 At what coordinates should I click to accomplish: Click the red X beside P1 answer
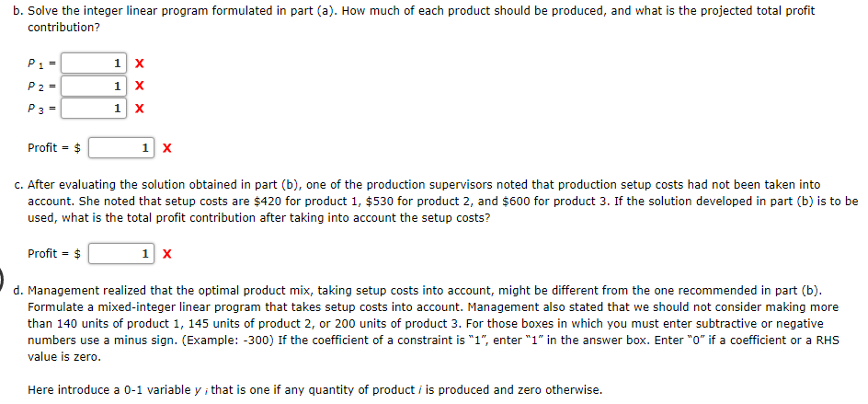coord(140,63)
